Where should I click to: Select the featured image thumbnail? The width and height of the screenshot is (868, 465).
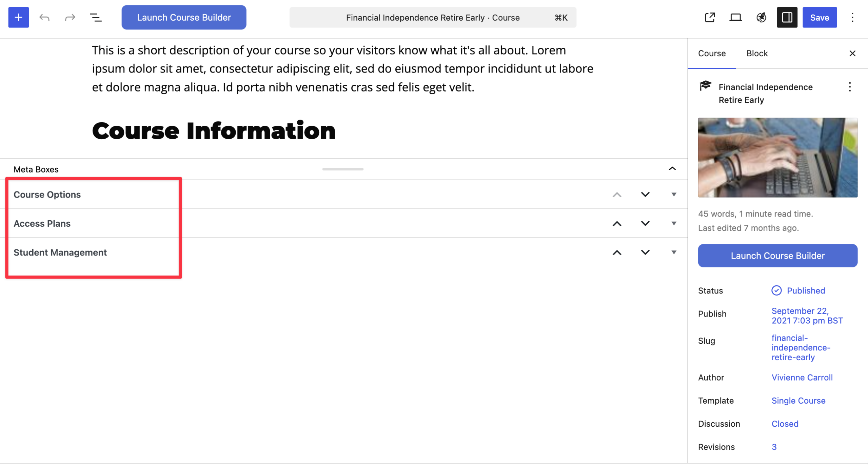pyautogui.click(x=777, y=158)
